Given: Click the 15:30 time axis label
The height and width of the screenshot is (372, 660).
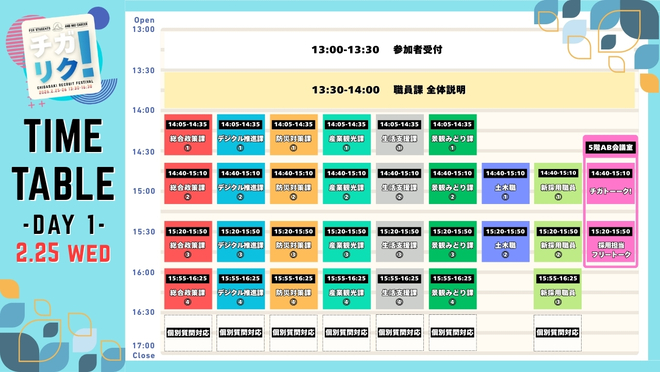Looking at the screenshot, I should click(x=144, y=232).
